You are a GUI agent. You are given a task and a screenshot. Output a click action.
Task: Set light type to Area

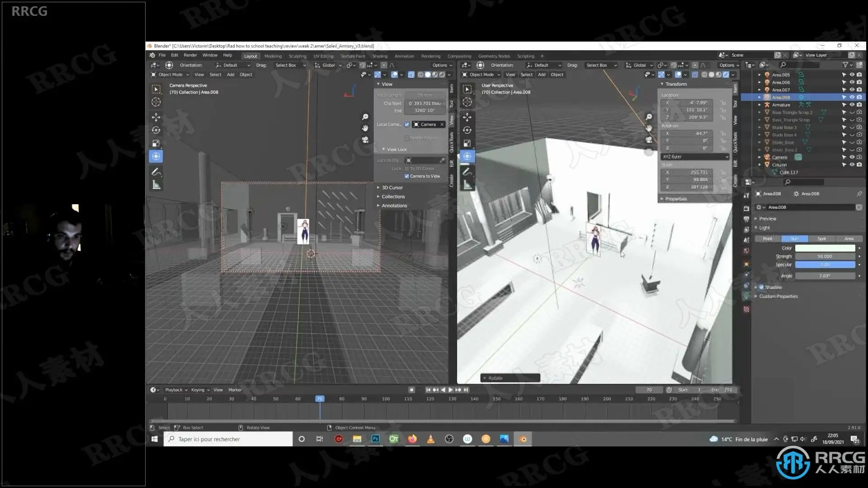pyautogui.click(x=849, y=239)
